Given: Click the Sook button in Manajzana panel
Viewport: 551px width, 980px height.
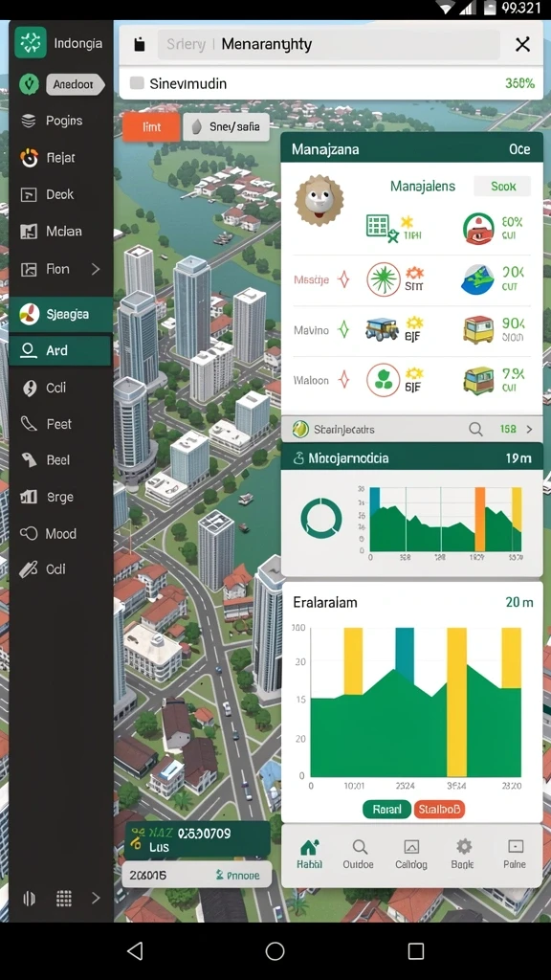Looking at the screenshot, I should [x=503, y=187].
